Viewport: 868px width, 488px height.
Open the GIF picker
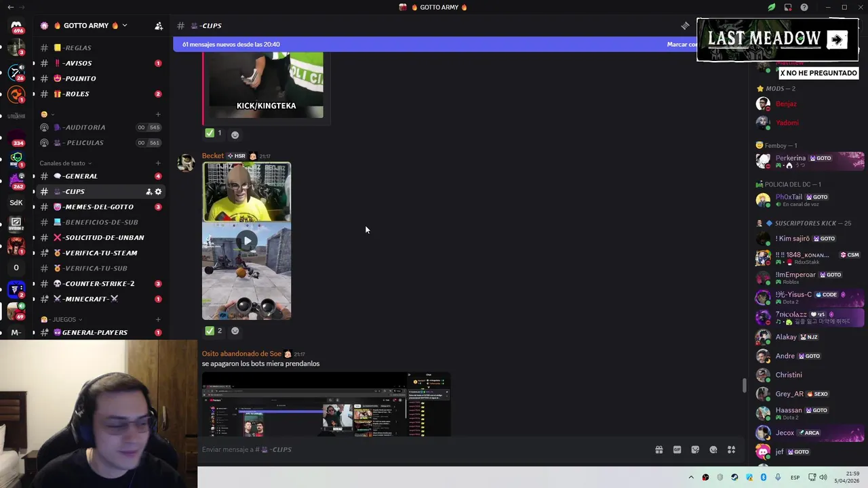[677, 449]
